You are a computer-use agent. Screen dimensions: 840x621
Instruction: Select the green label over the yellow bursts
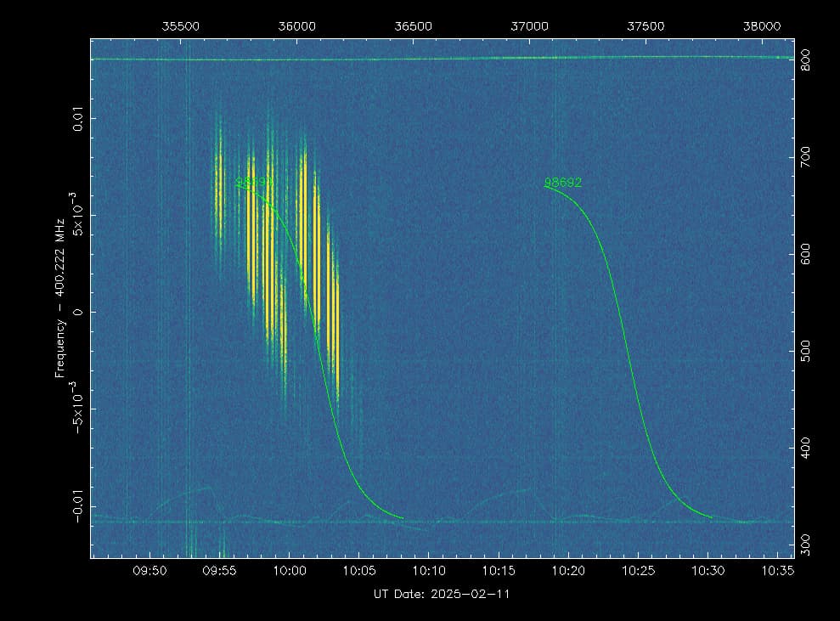point(254,183)
